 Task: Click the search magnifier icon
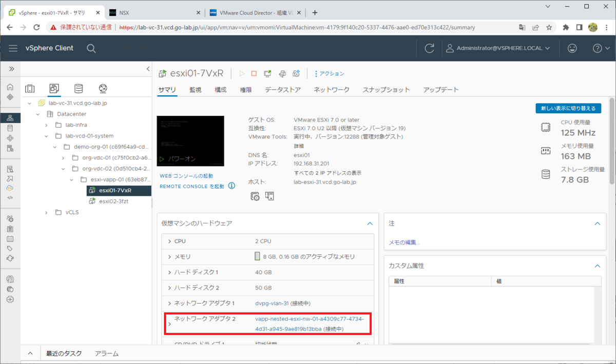pyautogui.click(x=91, y=48)
